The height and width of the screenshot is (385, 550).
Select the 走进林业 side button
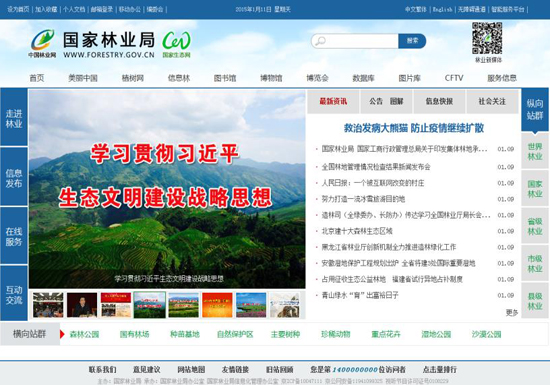[14, 117]
